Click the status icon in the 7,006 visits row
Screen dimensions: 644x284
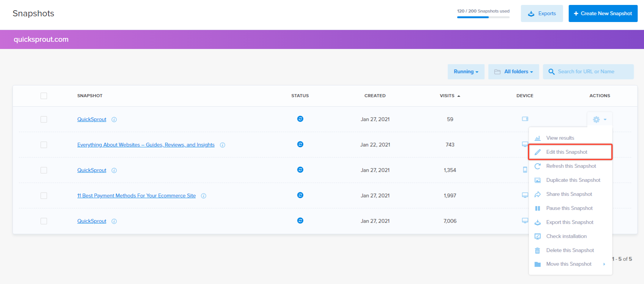300,221
